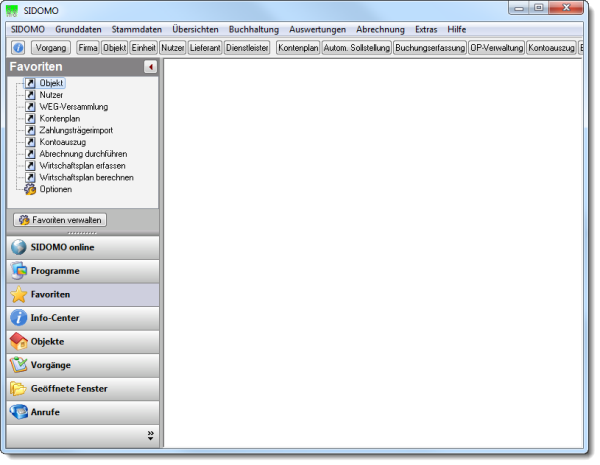Viewport: 600px width, 465px height.
Task: Click the house icon of Objekte
Action: click(x=18, y=341)
